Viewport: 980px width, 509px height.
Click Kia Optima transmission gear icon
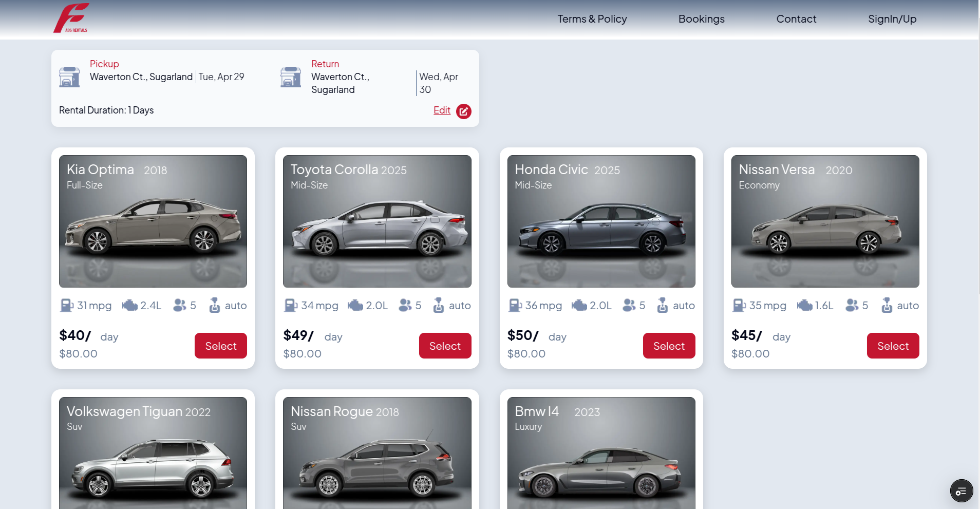pyautogui.click(x=214, y=305)
